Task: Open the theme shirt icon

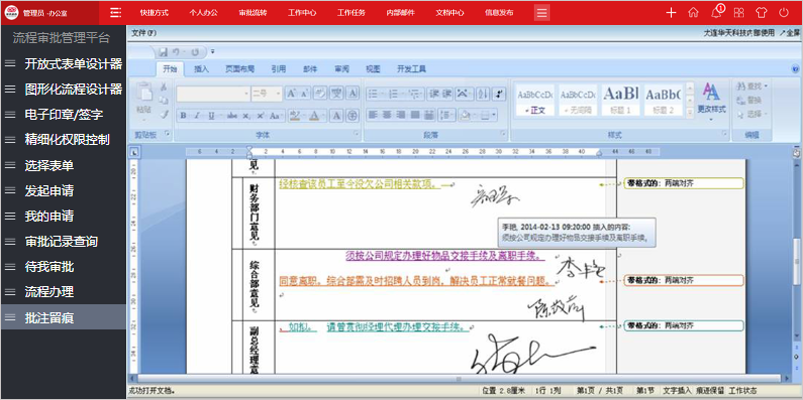Action: 762,13
